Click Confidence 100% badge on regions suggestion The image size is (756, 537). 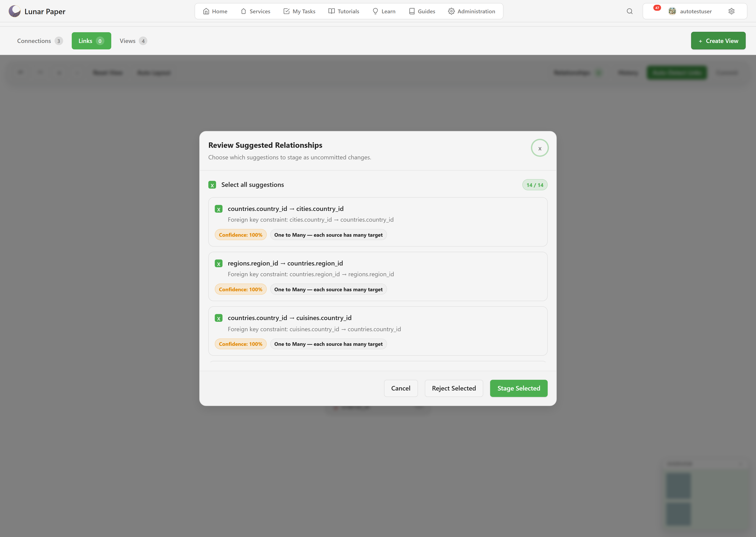(x=240, y=289)
